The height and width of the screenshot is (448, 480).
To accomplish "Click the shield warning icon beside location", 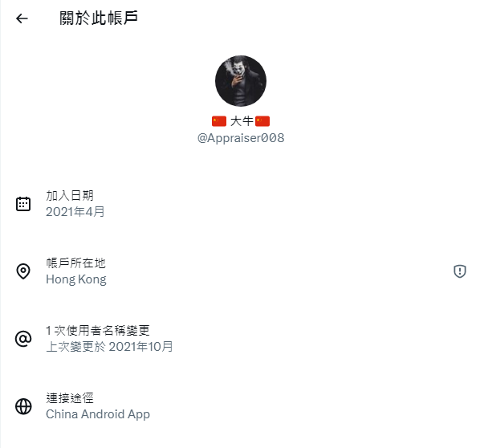I will [x=459, y=271].
